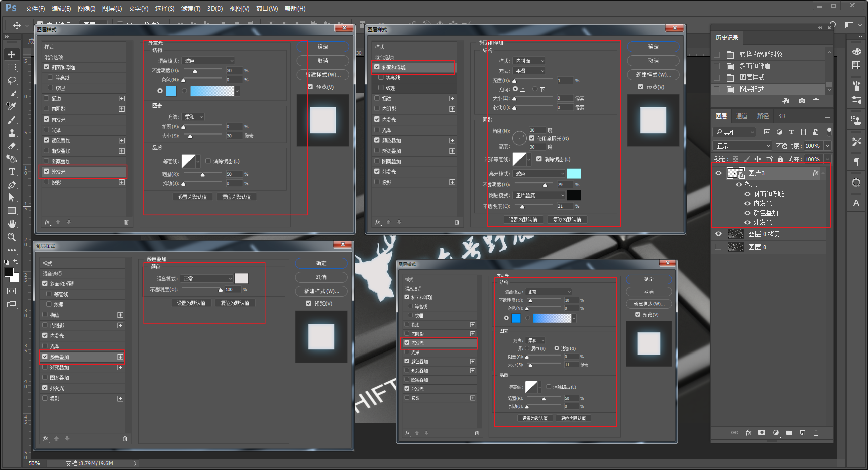868x470 pixels.
Task: Open the 滤镜(T) menu
Action: (x=191, y=9)
